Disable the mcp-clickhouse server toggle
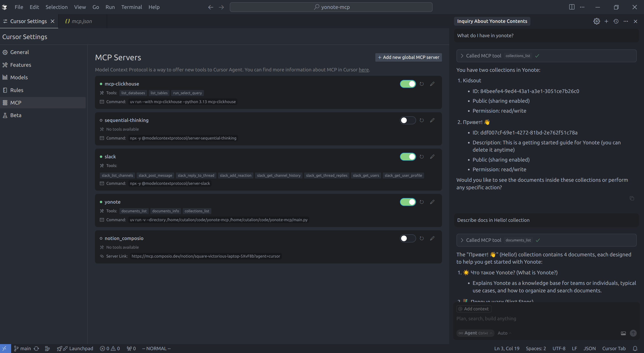Screen dimensions: 644x353 click(x=408, y=84)
